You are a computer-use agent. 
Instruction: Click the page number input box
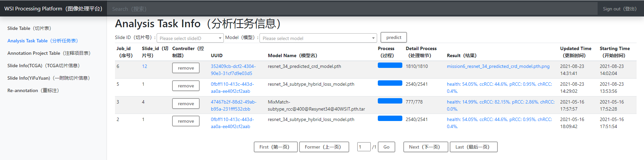(x=364, y=147)
